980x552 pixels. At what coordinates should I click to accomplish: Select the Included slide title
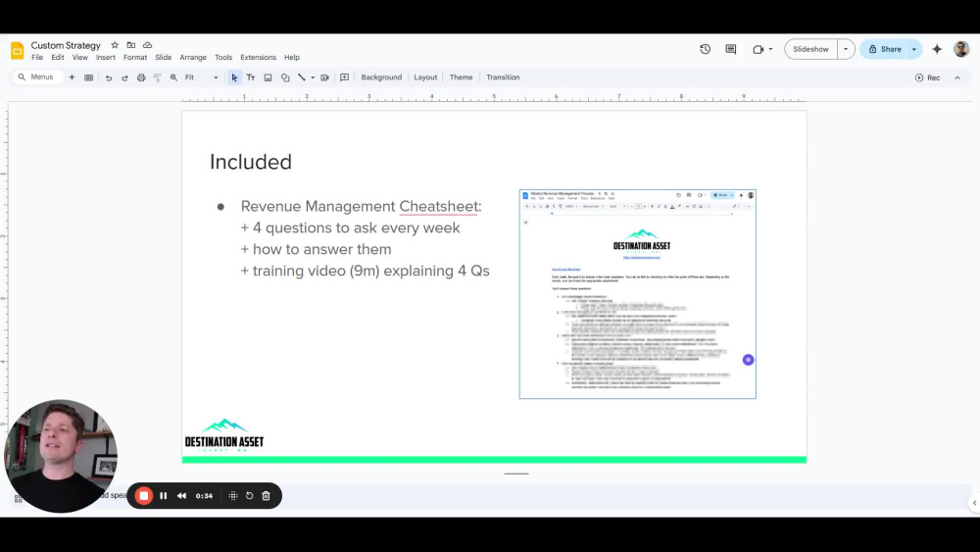251,162
